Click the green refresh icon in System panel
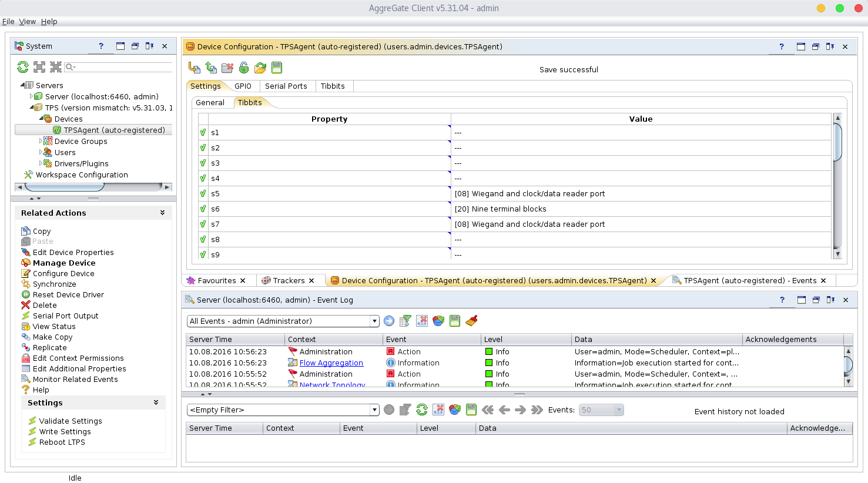 click(x=23, y=67)
